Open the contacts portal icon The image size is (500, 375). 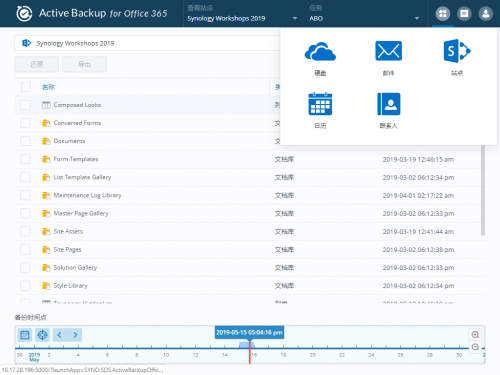point(389,104)
